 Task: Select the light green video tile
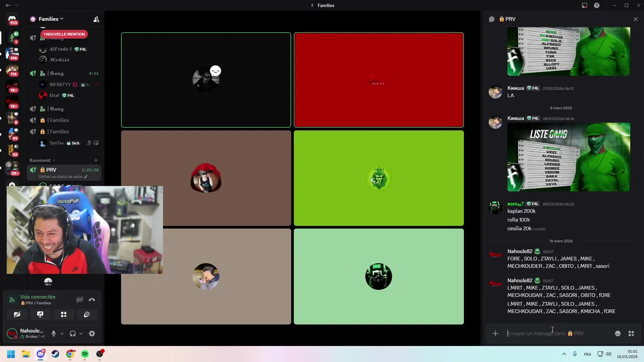pyautogui.click(x=379, y=277)
